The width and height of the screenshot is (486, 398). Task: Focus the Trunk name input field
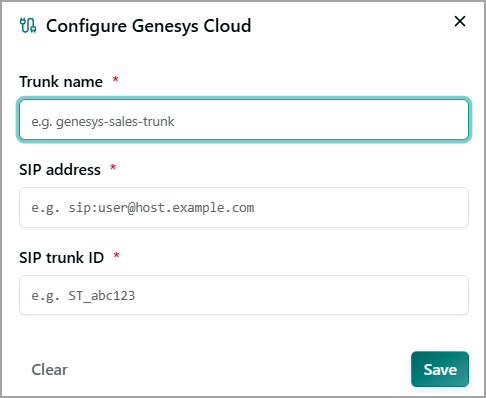point(244,120)
